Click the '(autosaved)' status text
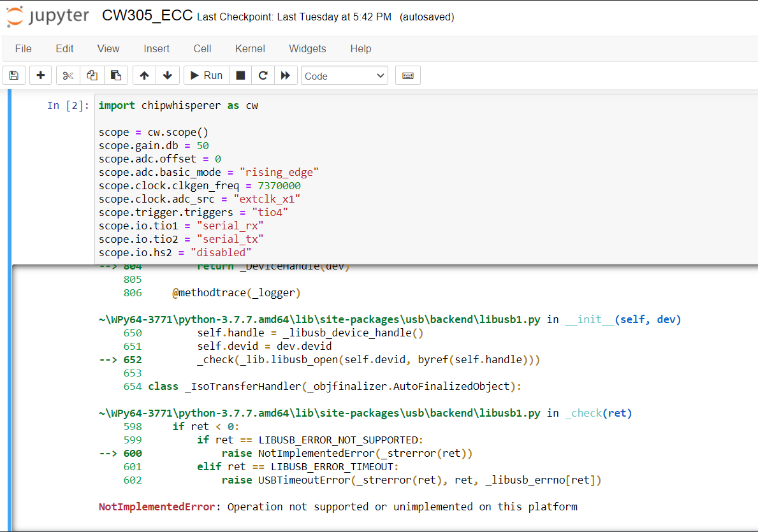Image resolution: width=758 pixels, height=532 pixels. [427, 17]
